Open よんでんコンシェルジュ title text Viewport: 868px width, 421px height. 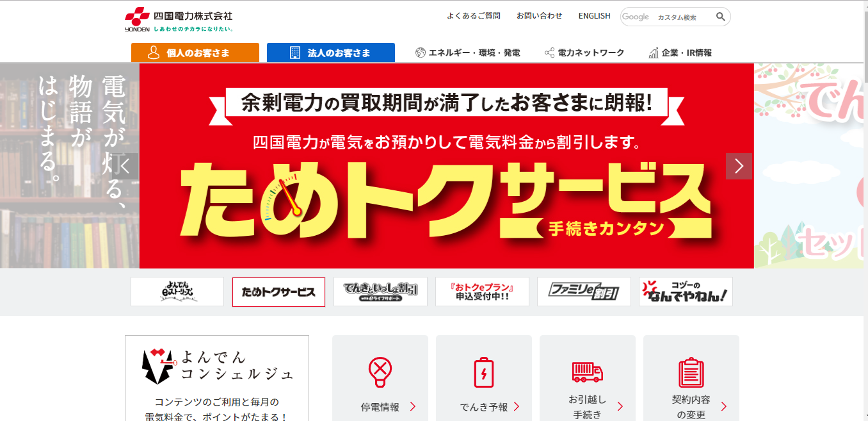[x=237, y=365]
